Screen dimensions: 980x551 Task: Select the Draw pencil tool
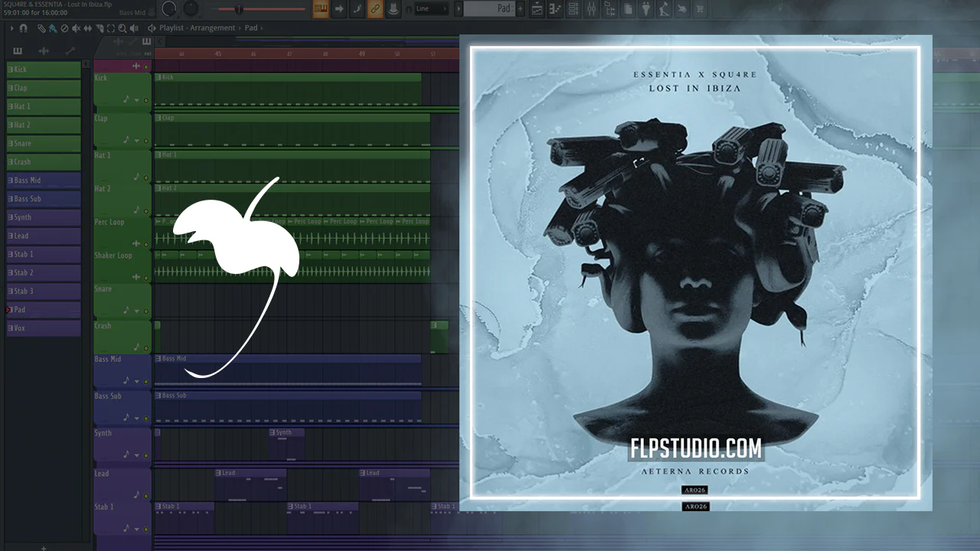coord(41,28)
